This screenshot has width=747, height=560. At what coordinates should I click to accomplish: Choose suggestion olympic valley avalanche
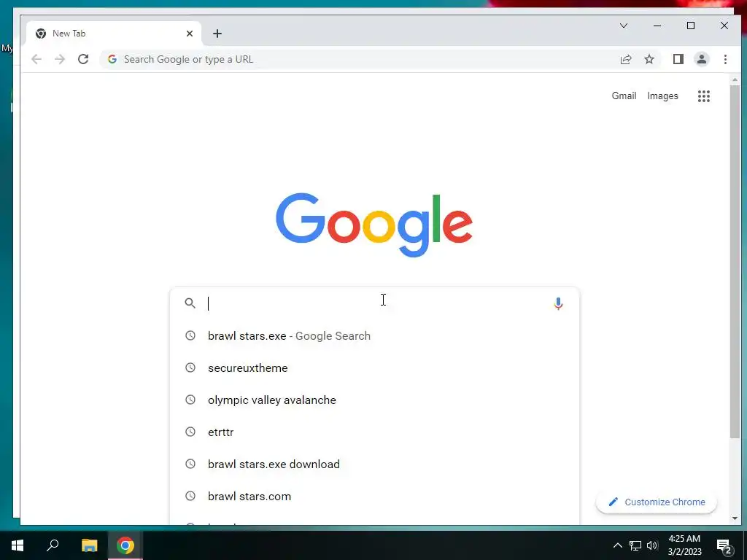click(374, 400)
